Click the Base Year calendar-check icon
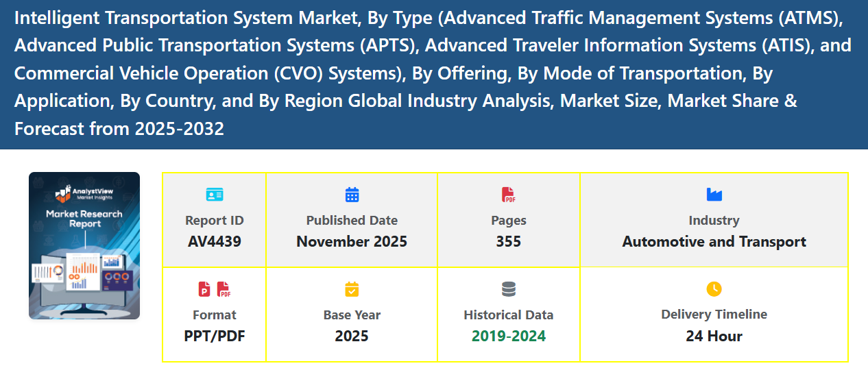The width and height of the screenshot is (868, 381). click(x=352, y=289)
